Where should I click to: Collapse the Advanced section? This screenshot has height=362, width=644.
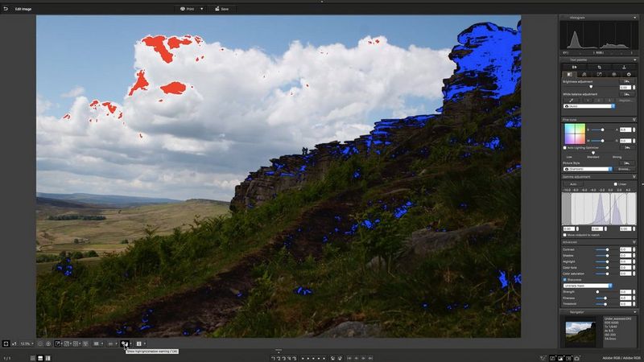[634, 242]
